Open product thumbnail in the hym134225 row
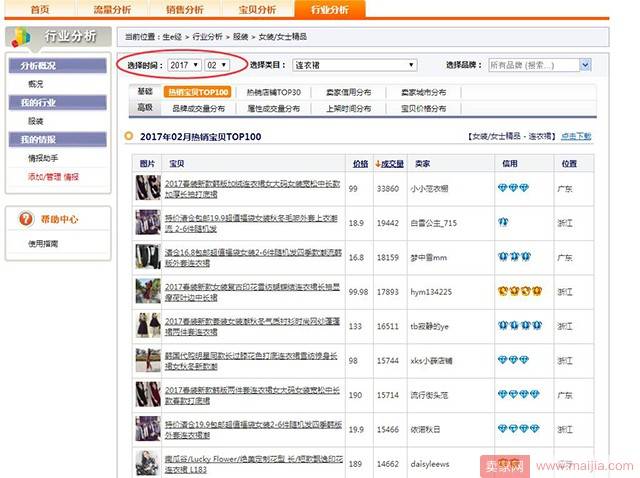640x478 pixels. (148, 291)
